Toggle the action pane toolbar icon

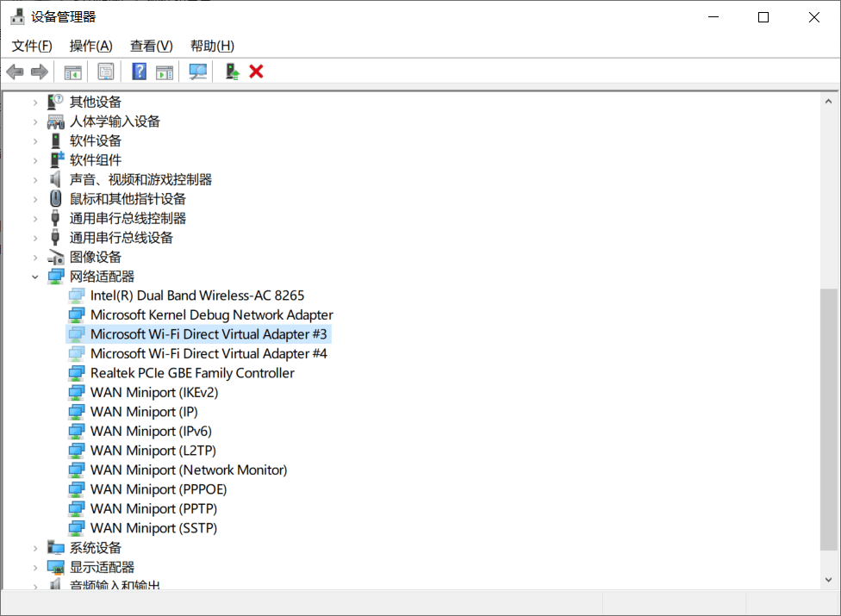point(165,72)
